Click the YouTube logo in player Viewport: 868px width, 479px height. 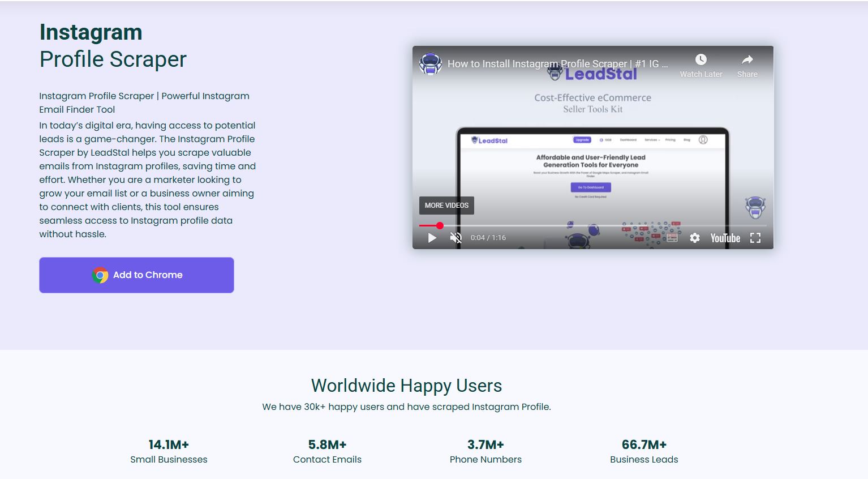[x=725, y=238]
